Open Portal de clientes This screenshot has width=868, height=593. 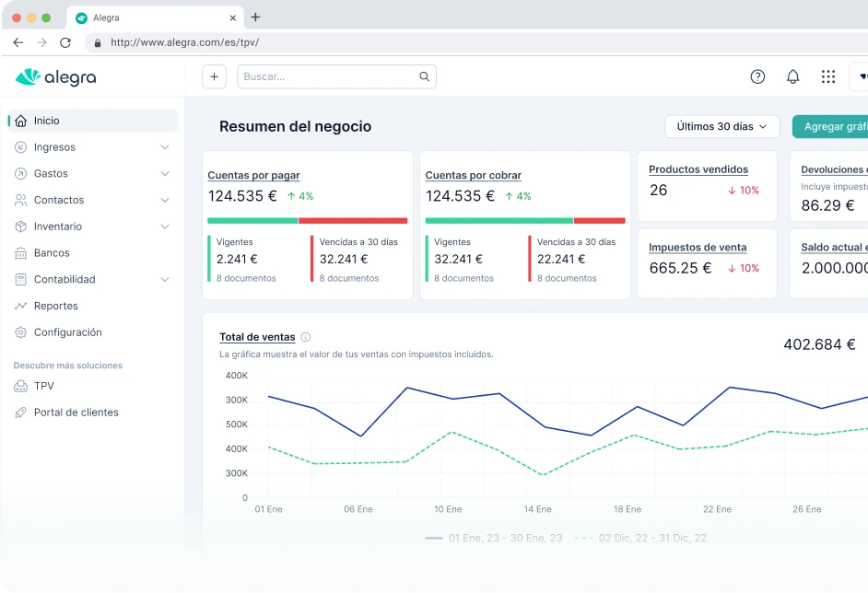(76, 413)
